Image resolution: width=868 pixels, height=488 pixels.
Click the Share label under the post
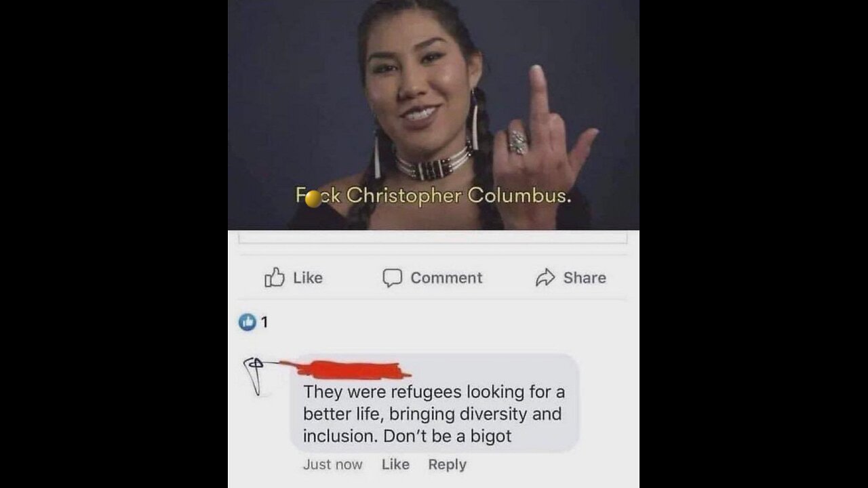[585, 277]
